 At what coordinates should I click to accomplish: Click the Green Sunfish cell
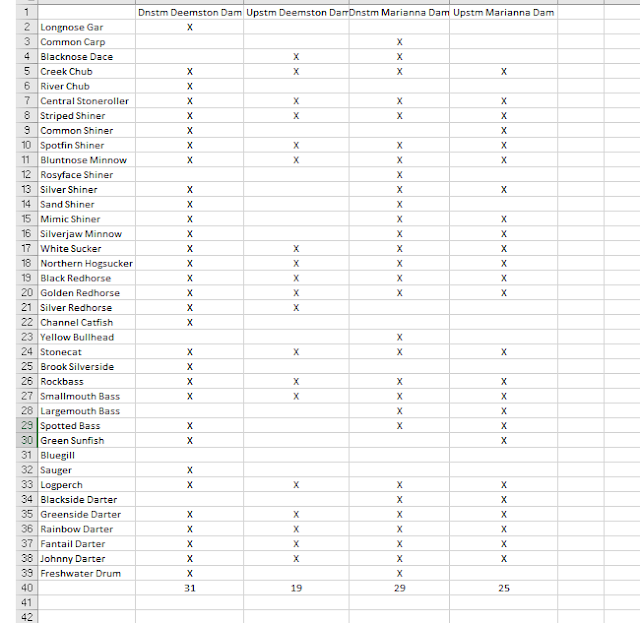87,441
